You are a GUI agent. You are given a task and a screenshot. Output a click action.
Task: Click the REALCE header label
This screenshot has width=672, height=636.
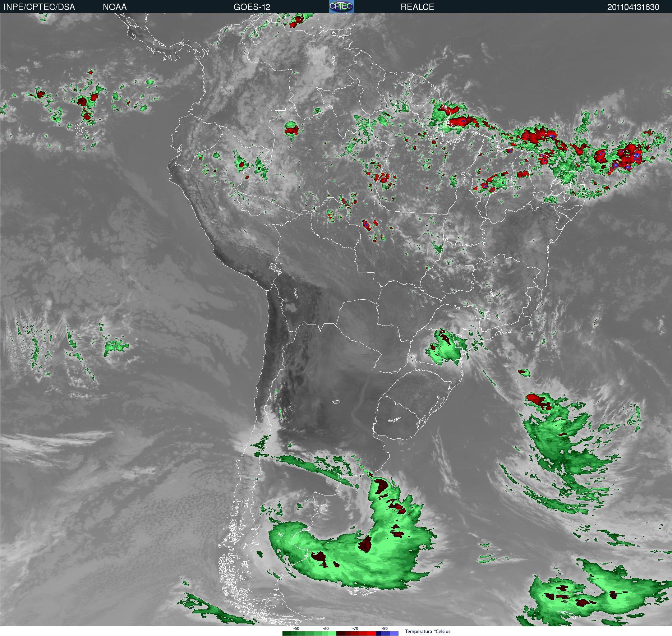(417, 7)
